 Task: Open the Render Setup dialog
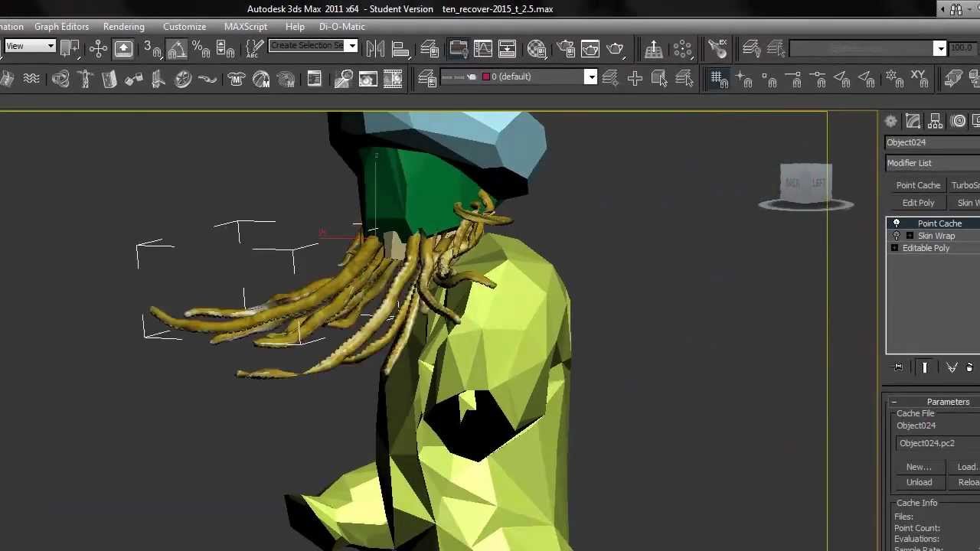[567, 49]
